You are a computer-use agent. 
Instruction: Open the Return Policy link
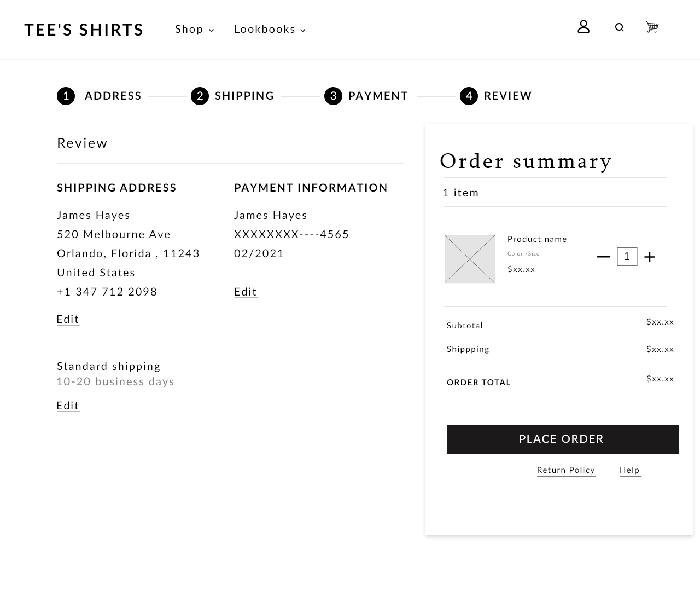coord(566,470)
